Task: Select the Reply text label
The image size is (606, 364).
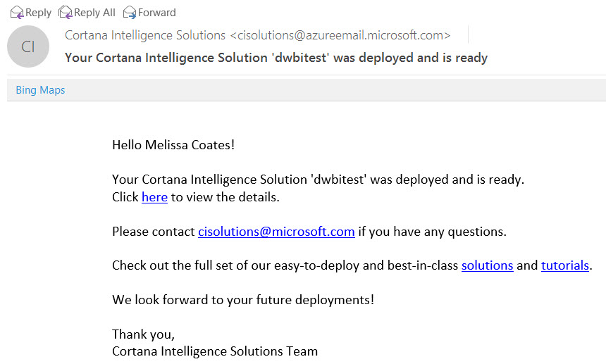Action: 38,13
